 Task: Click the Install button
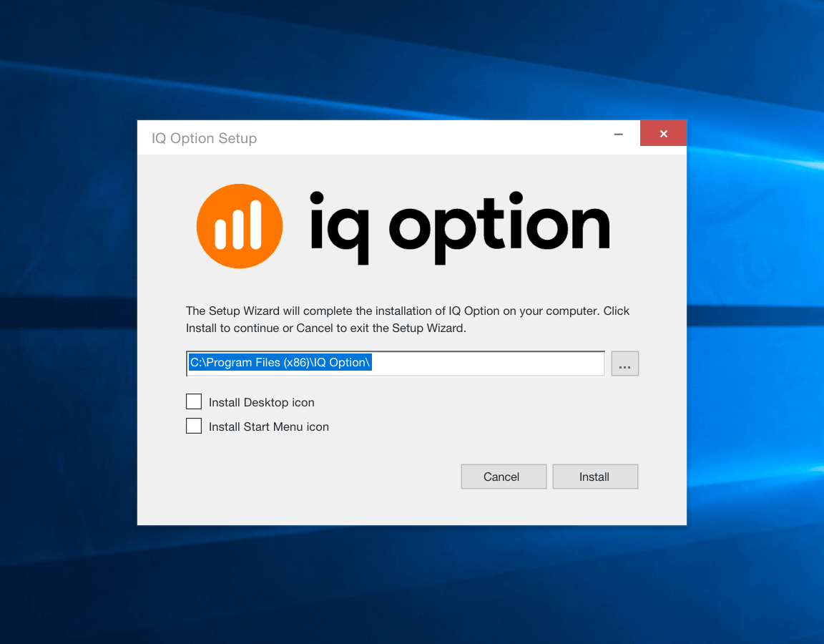(595, 477)
